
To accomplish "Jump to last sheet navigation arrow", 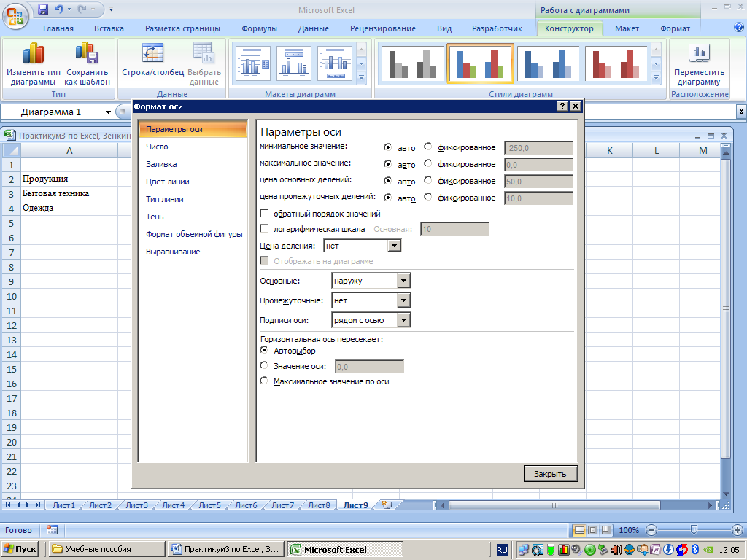I will (38, 505).
